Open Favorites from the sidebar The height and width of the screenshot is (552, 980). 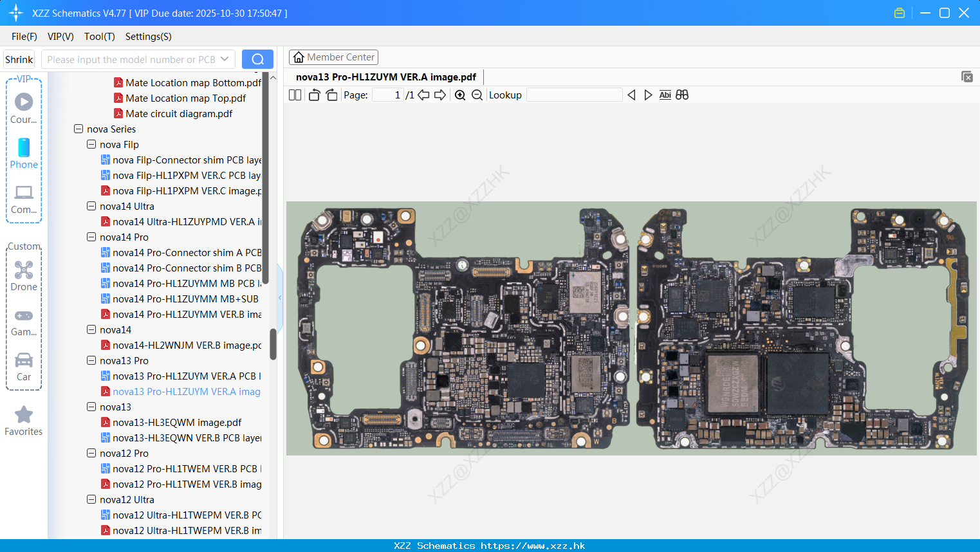click(24, 421)
